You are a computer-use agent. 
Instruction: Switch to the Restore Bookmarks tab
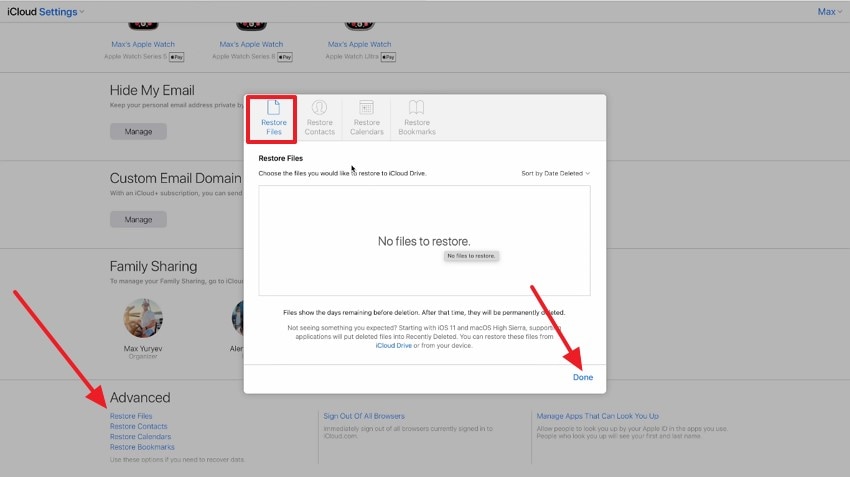point(416,118)
